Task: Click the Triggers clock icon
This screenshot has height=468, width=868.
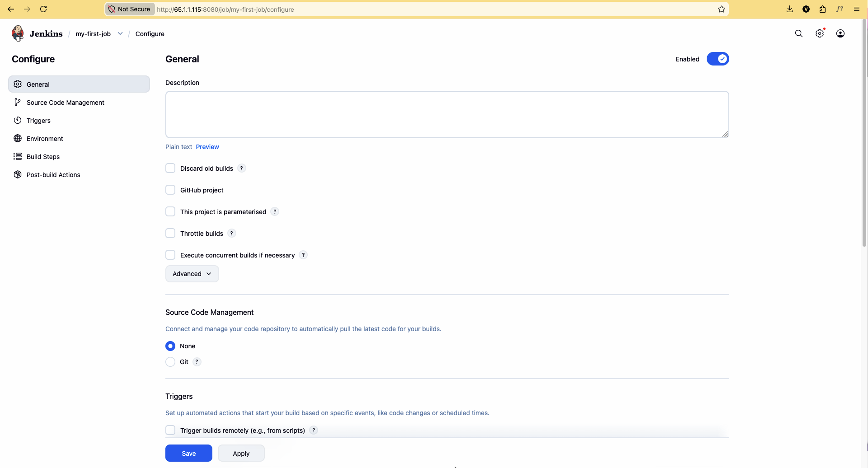Action: (x=18, y=120)
